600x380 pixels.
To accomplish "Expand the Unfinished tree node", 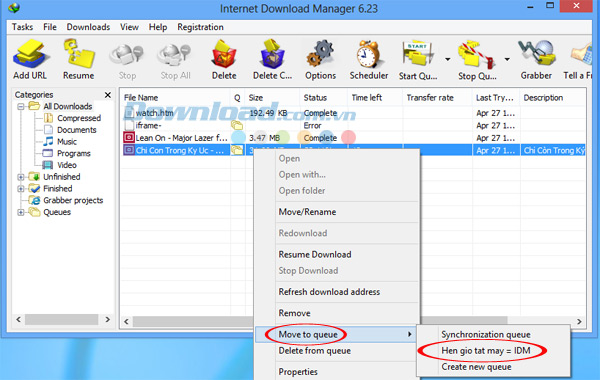I will tap(21, 177).
